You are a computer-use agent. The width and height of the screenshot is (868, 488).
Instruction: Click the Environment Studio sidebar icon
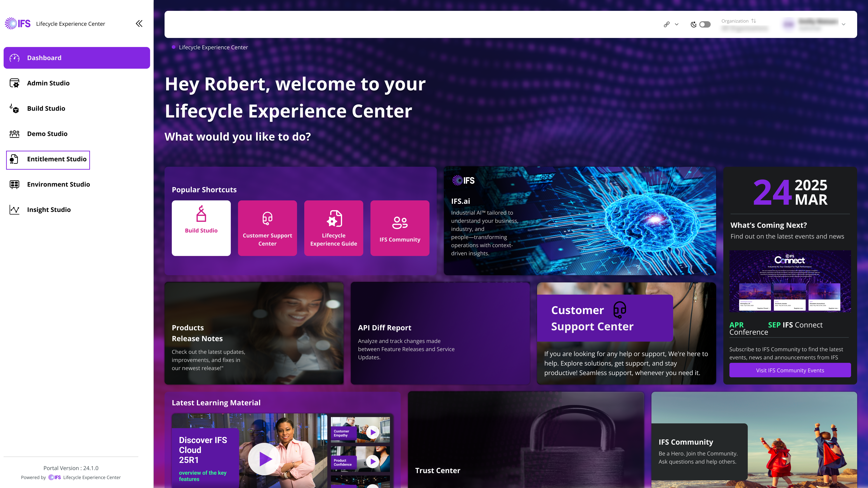[14, 184]
